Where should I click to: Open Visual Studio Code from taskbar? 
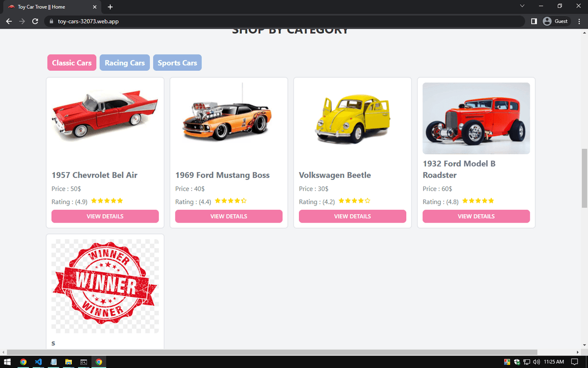38,361
